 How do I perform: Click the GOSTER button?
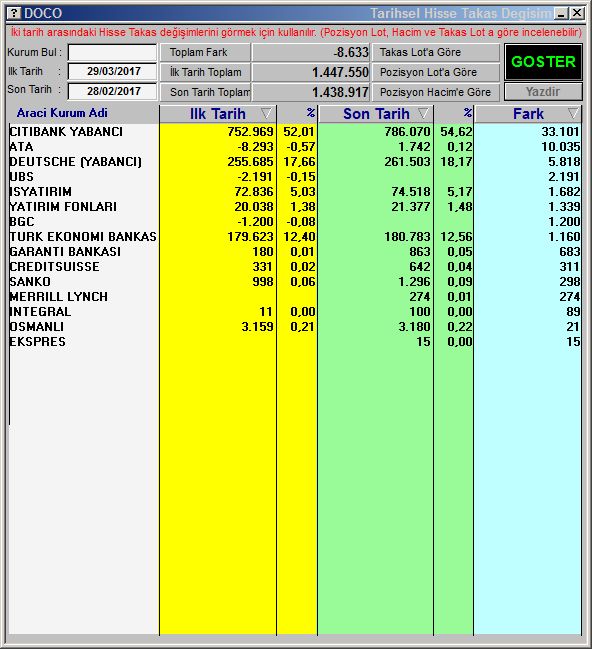click(543, 62)
